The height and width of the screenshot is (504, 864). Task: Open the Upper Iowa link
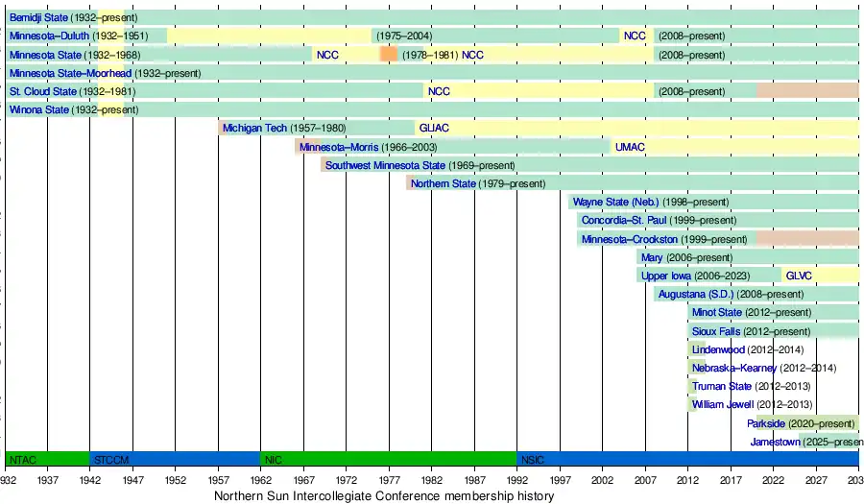660,276
